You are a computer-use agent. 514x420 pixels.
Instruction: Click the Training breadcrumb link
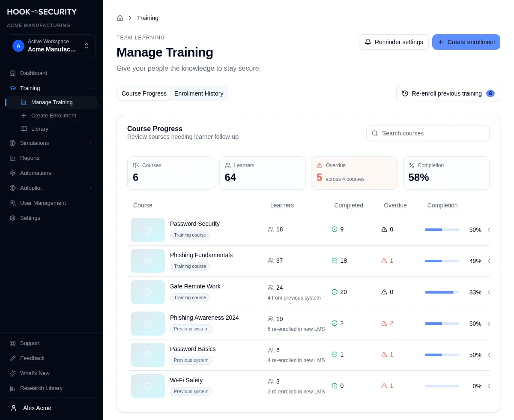point(148,18)
